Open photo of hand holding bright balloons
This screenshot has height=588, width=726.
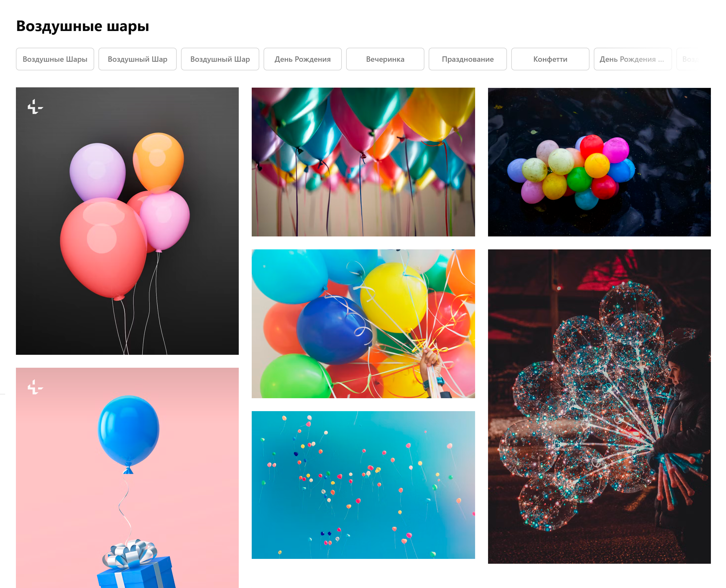pos(363,324)
